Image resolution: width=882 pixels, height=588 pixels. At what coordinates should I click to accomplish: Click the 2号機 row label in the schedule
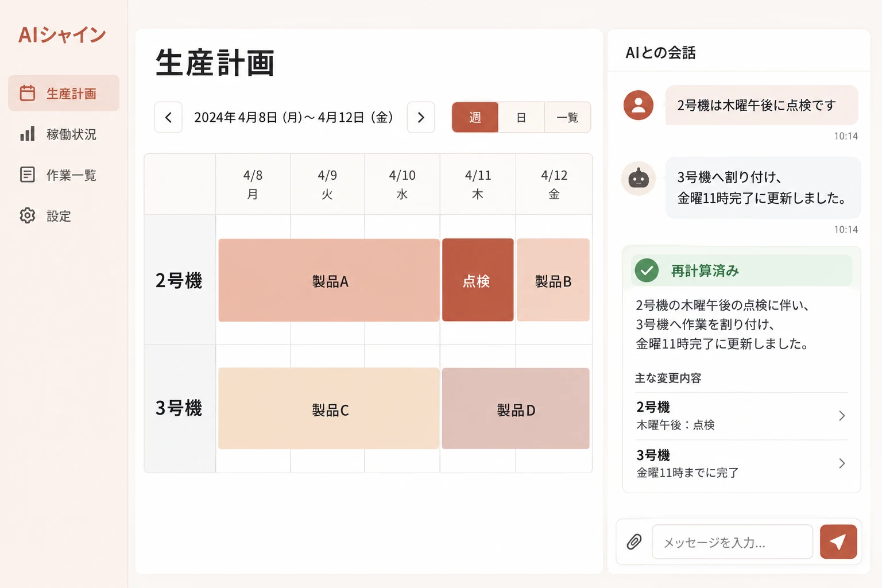pyautogui.click(x=179, y=280)
